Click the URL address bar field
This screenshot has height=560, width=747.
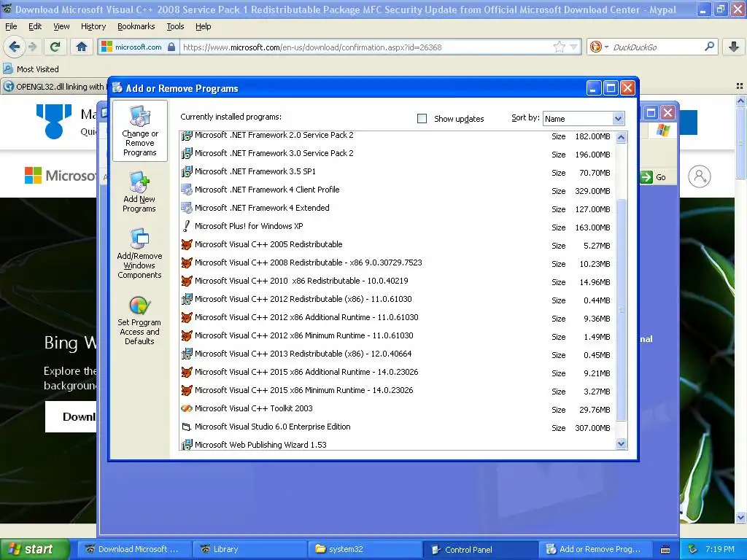click(x=366, y=47)
